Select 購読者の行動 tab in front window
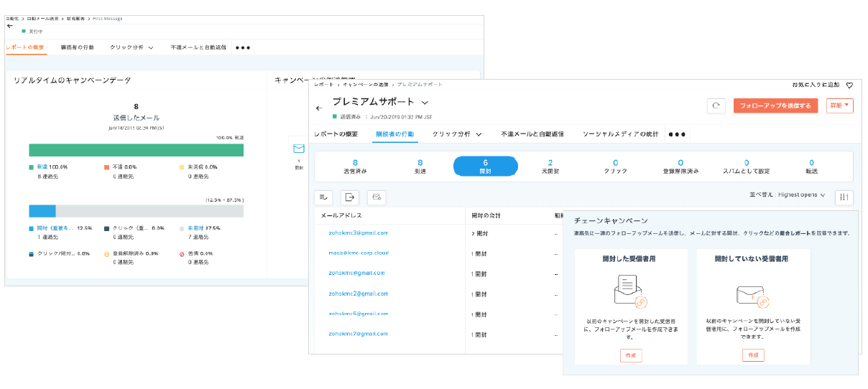The height and width of the screenshot is (389, 868). coord(394,134)
